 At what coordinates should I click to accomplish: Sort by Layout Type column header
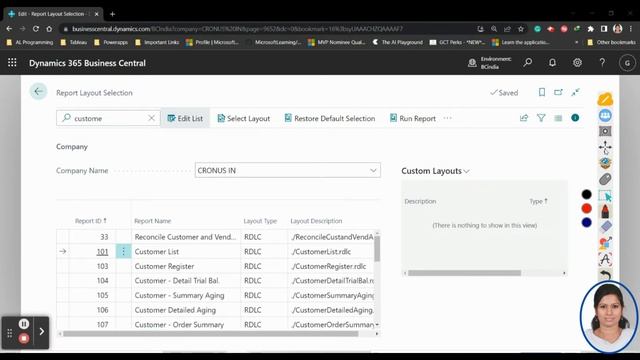coord(260,221)
